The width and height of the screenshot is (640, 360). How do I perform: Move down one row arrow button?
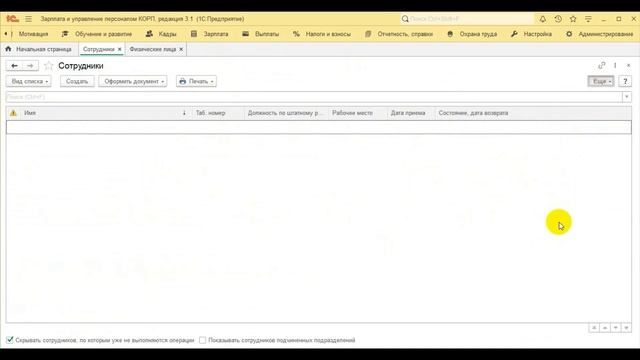616,328
